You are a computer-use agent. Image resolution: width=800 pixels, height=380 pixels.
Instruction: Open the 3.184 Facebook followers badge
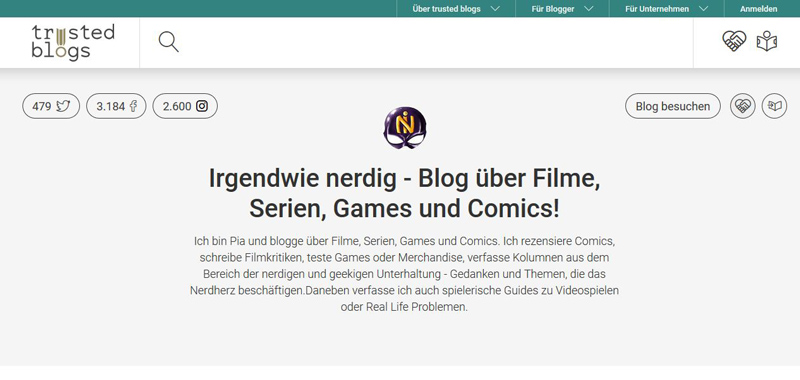[x=116, y=106]
